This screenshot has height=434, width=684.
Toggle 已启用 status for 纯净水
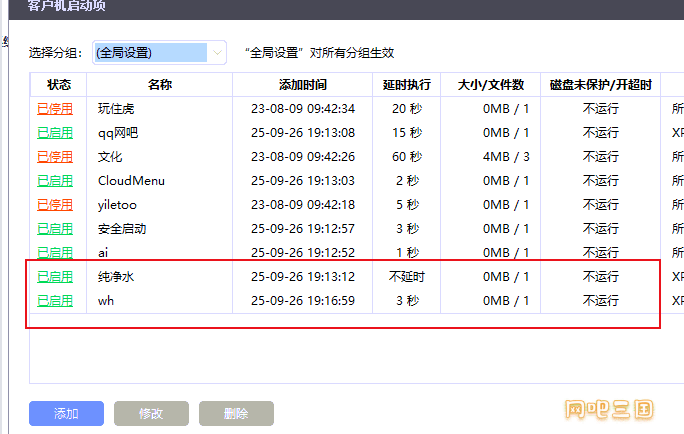click(55, 276)
